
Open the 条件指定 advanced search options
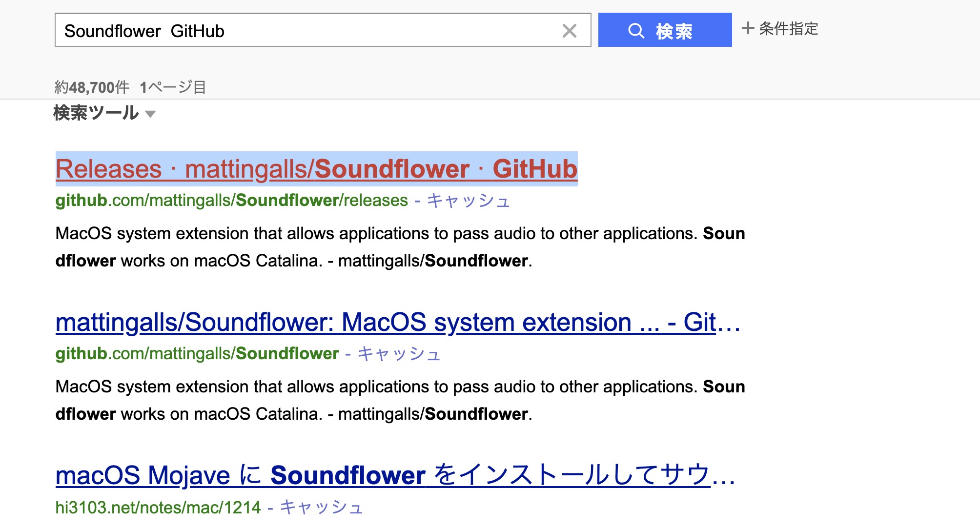[x=780, y=28]
